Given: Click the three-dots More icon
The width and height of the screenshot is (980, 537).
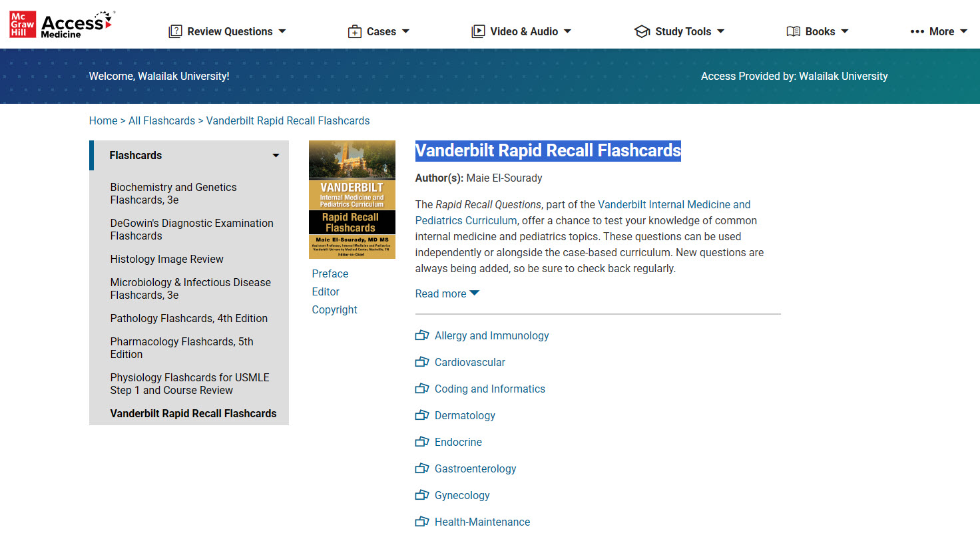Looking at the screenshot, I should tap(917, 31).
